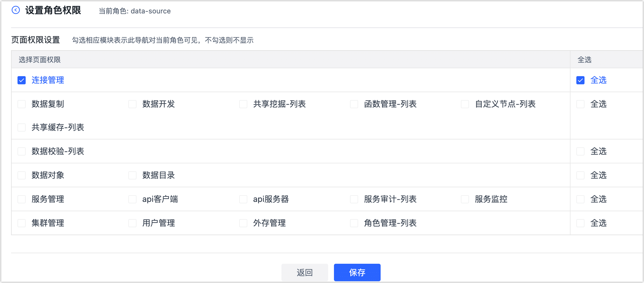This screenshot has width=644, height=283.
Task: Enable 数据校验-列表 permission
Action: pos(21,151)
